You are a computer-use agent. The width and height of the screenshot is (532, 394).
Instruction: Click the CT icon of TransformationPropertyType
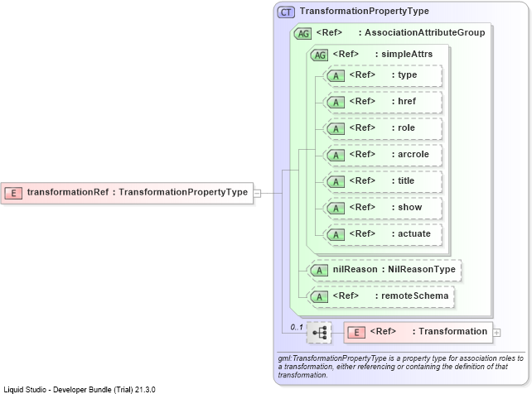(286, 12)
